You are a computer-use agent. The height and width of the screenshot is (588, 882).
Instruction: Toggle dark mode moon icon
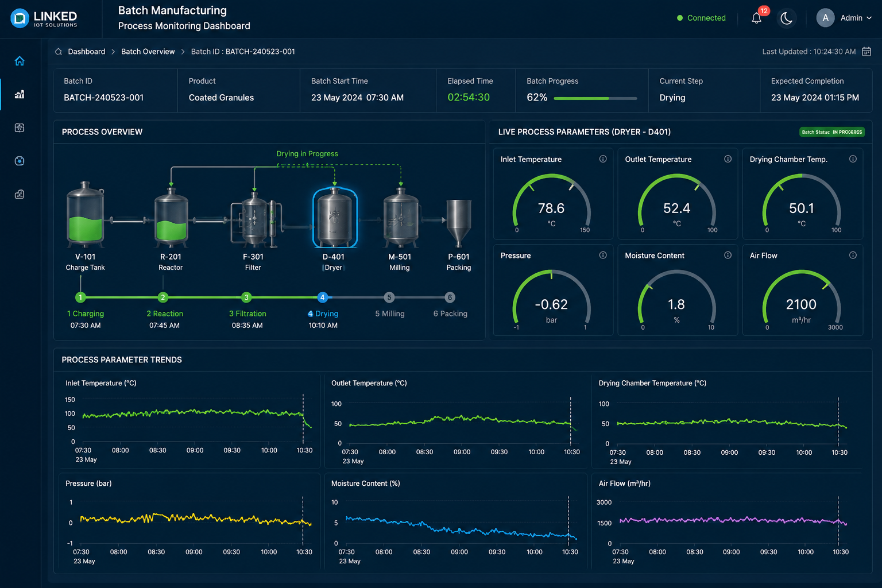point(787,18)
